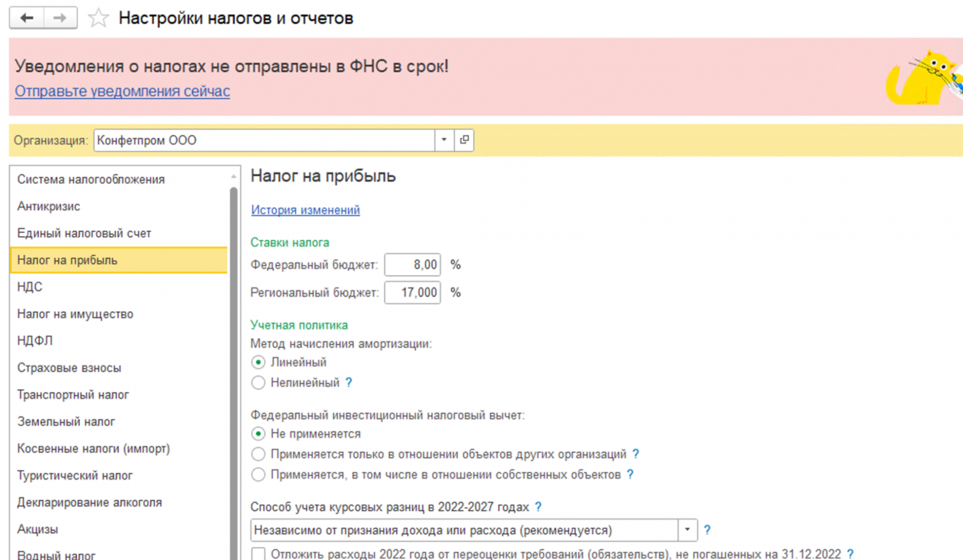Open 'Транспортный налог' section
The height and width of the screenshot is (560, 963).
119,395
